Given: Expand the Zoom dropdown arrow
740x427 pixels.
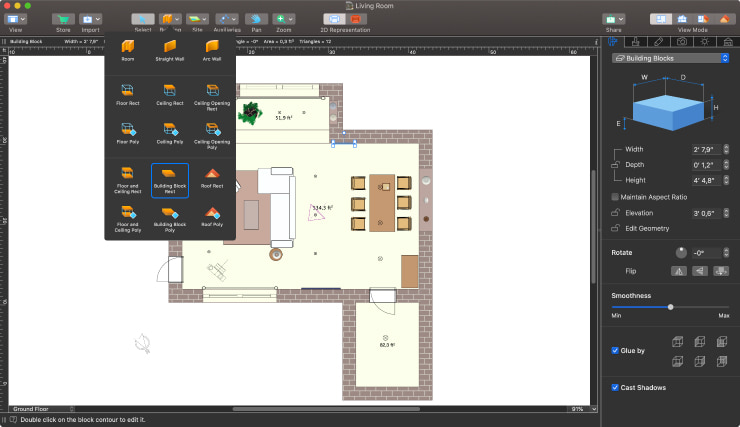Looking at the screenshot, I should [x=291, y=19].
